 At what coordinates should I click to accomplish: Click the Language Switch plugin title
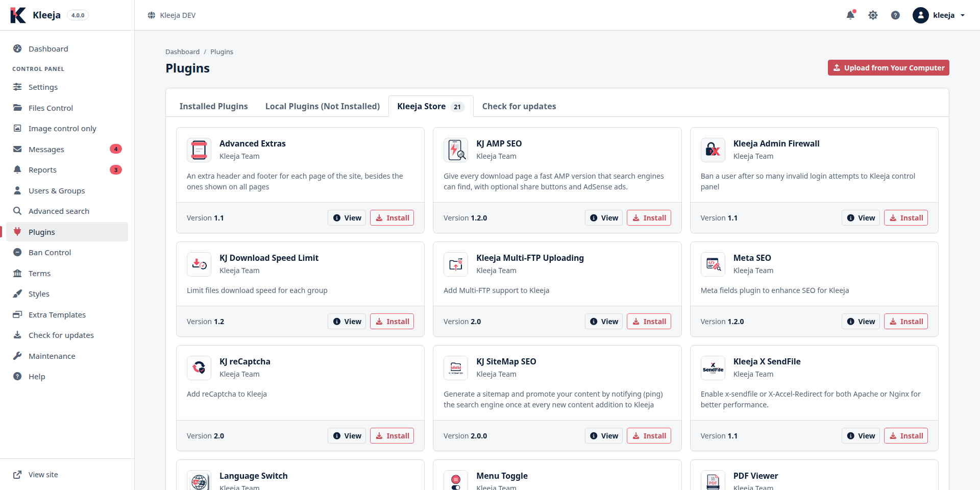tap(254, 476)
